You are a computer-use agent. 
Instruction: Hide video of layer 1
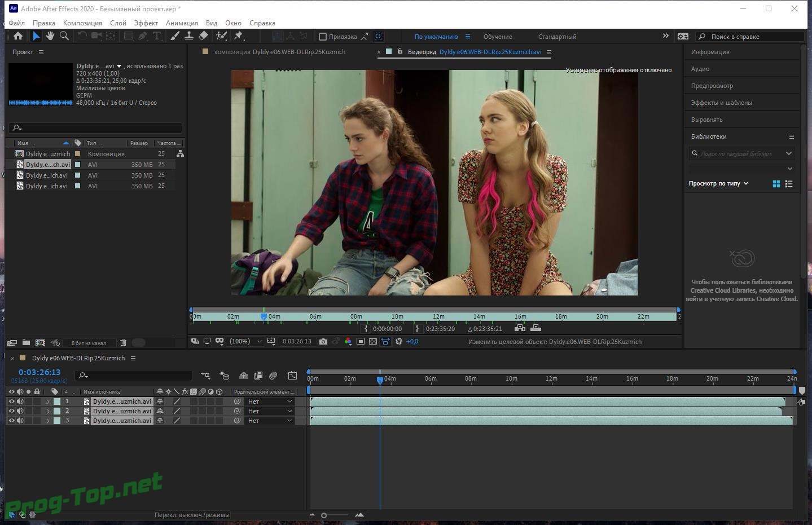(11, 402)
